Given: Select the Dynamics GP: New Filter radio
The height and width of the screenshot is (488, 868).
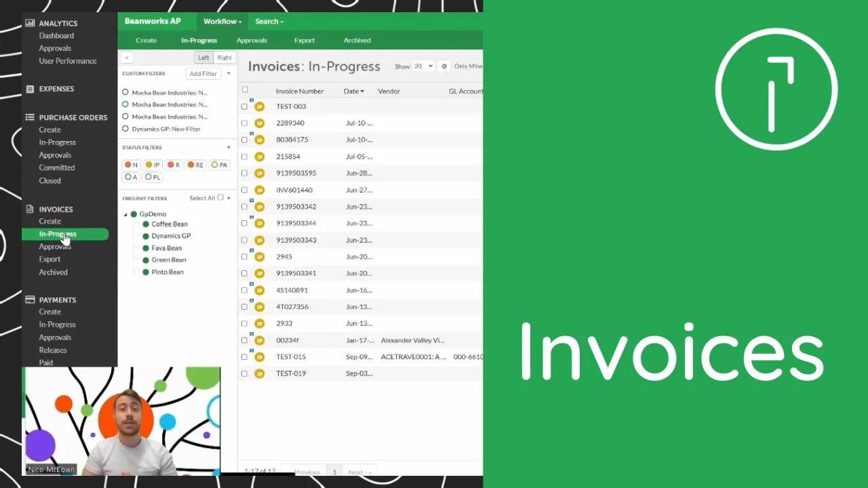Looking at the screenshot, I should tap(125, 129).
